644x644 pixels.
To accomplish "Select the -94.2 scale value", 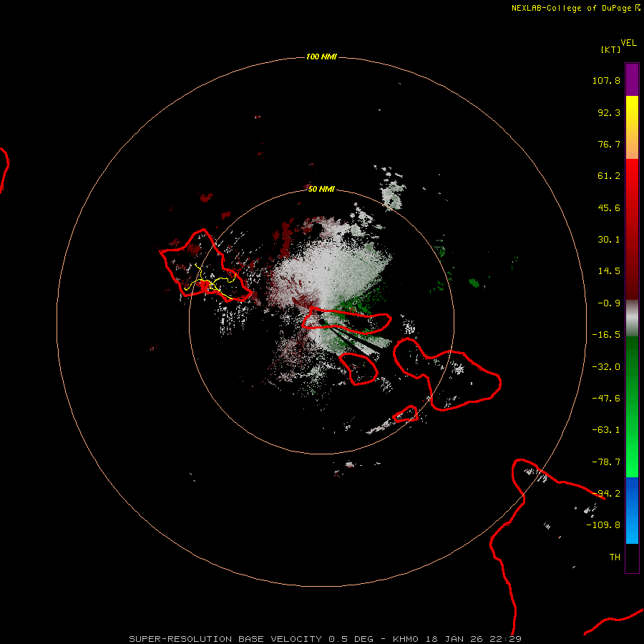I will pyautogui.click(x=606, y=494).
